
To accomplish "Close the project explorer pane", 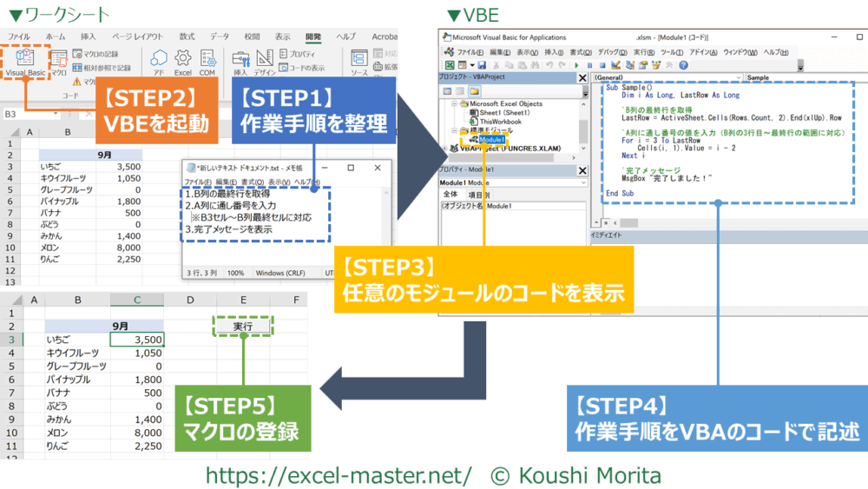I will tap(584, 78).
